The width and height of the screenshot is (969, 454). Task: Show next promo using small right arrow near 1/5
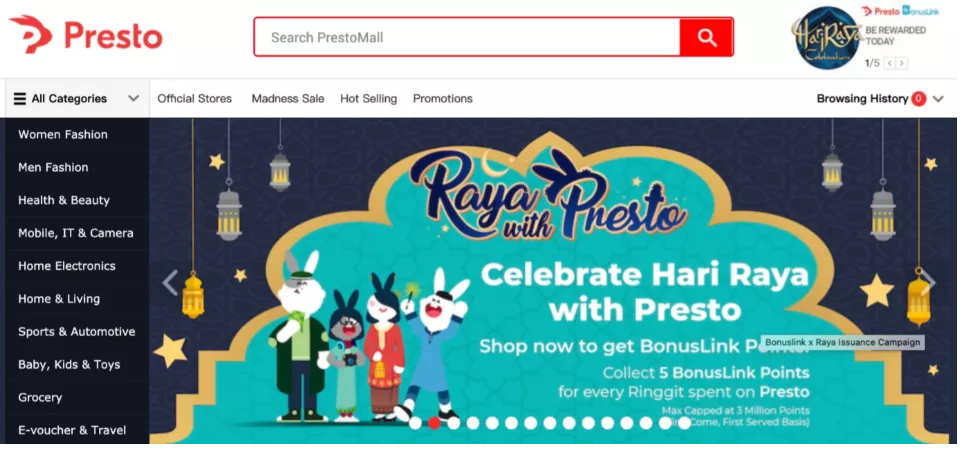click(902, 63)
